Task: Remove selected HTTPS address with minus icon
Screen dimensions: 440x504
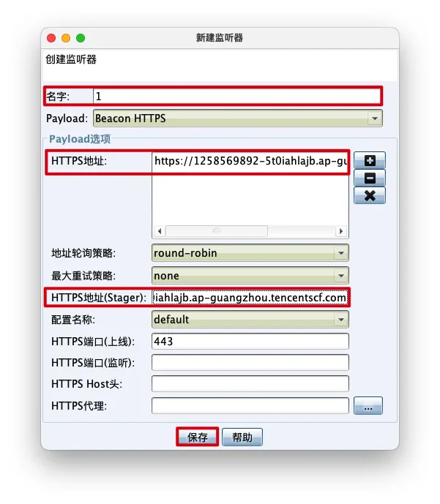Action: pos(370,178)
